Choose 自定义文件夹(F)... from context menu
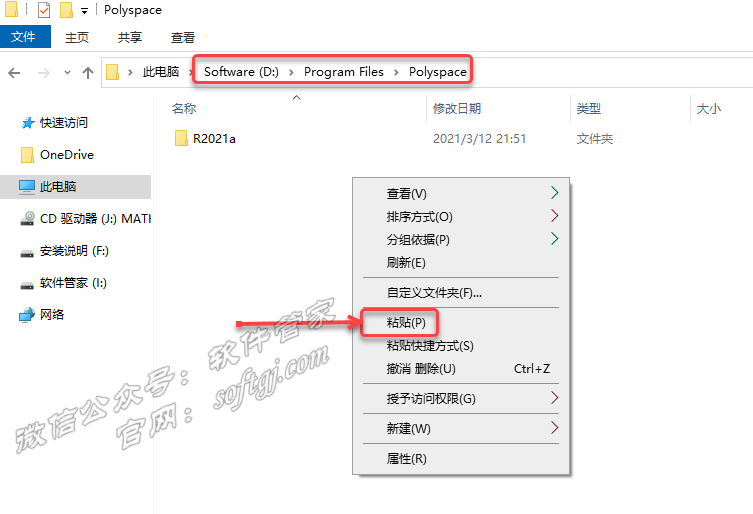 click(x=461, y=293)
